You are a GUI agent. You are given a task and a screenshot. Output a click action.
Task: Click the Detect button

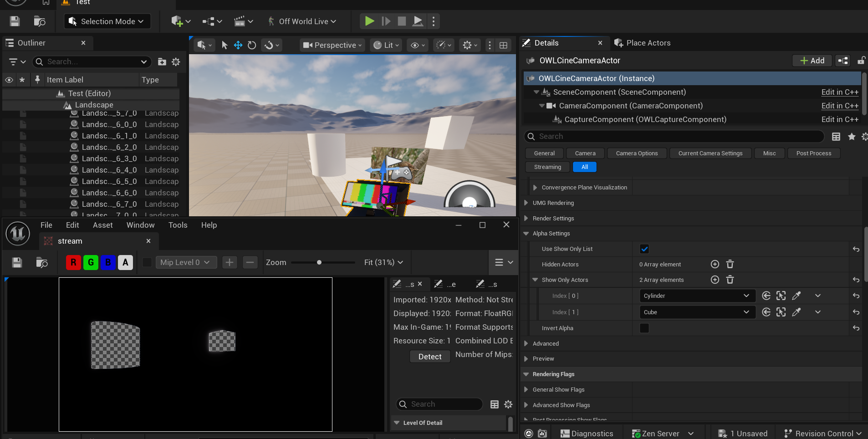(430, 357)
